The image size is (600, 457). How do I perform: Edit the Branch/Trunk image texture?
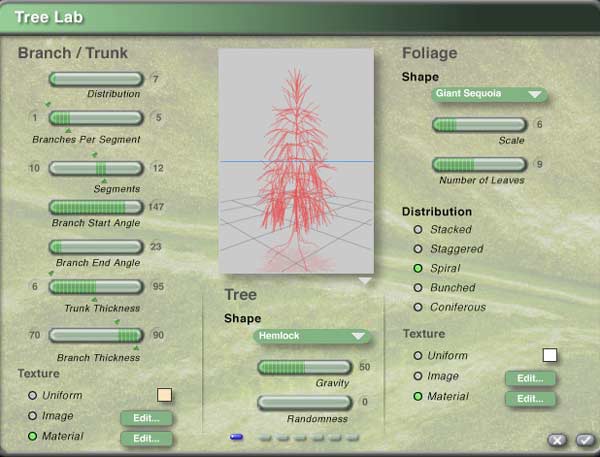(x=146, y=418)
